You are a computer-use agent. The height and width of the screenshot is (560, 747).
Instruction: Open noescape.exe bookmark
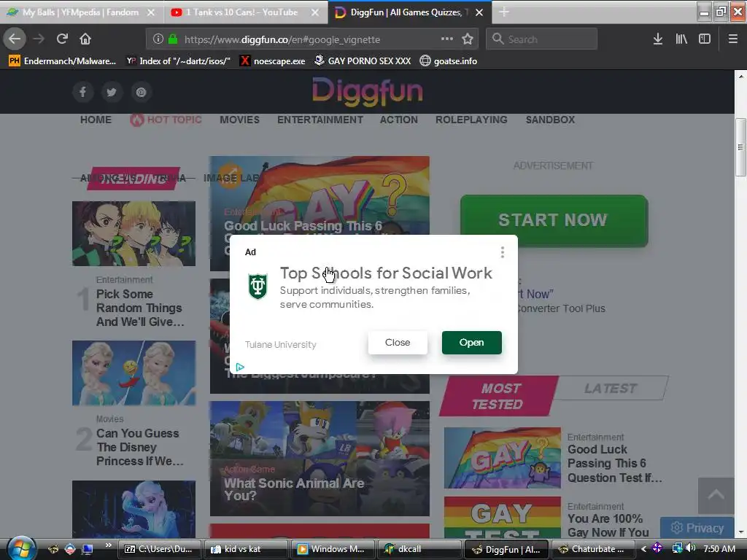click(273, 61)
